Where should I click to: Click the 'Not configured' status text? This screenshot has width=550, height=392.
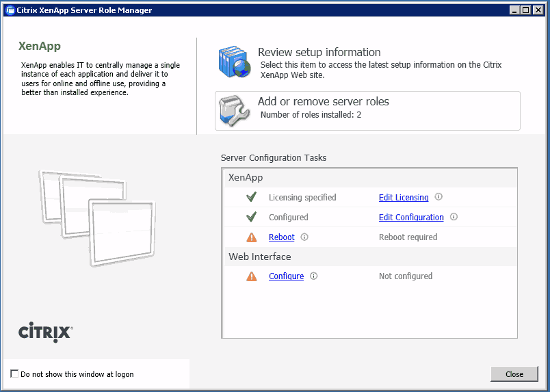406,276
